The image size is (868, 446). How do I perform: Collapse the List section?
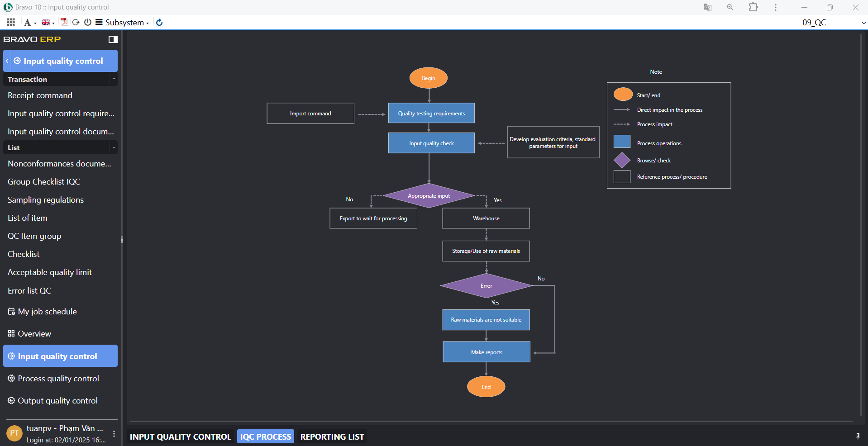114,147
